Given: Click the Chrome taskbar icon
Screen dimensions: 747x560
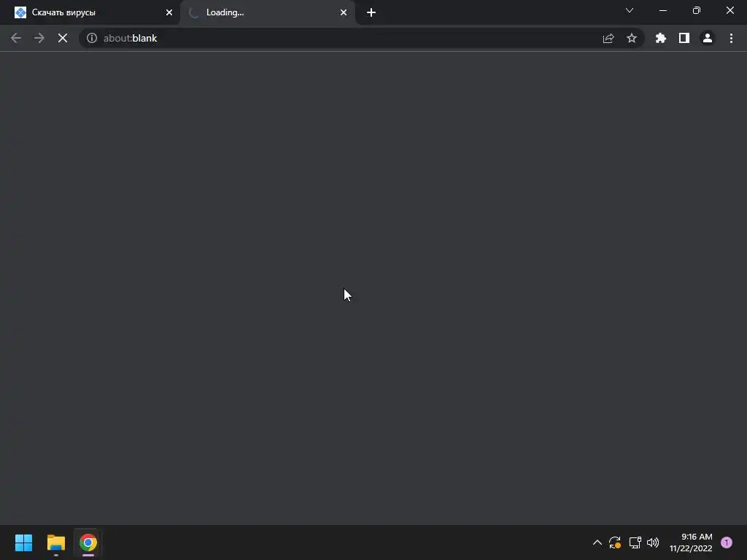Looking at the screenshot, I should pyautogui.click(x=88, y=542).
